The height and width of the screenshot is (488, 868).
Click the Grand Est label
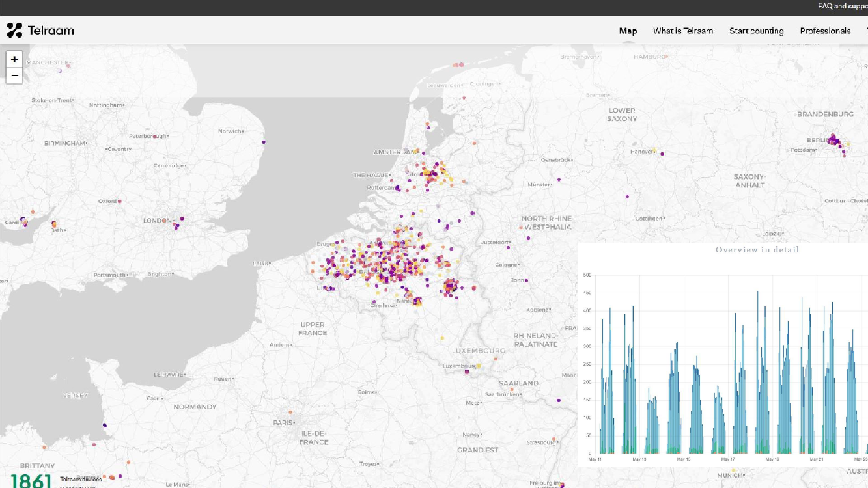point(478,450)
